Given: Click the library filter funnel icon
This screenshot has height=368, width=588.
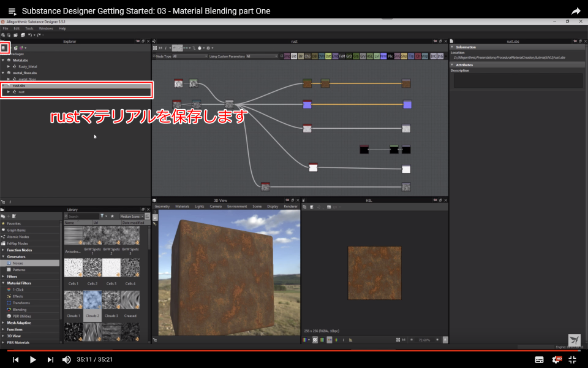Looking at the screenshot, I should point(102,217).
